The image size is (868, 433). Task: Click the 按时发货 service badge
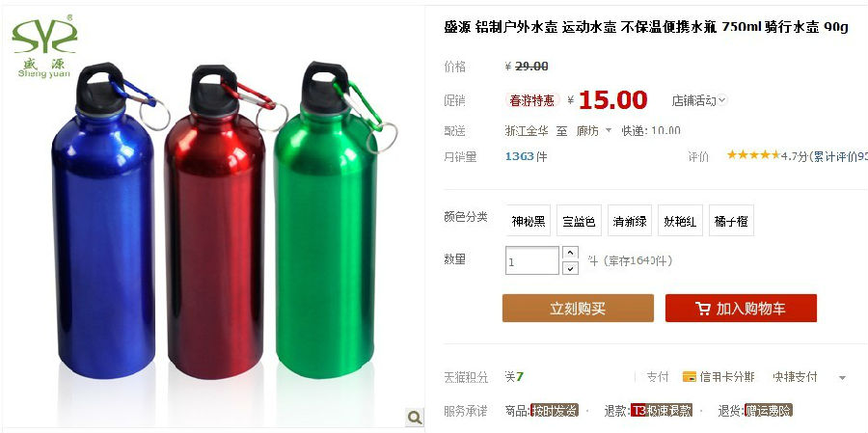555,410
